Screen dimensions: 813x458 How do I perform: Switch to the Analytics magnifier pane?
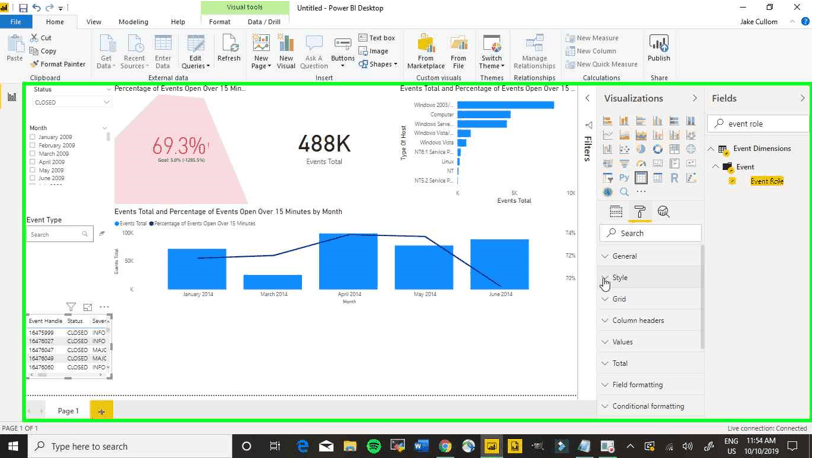664,212
